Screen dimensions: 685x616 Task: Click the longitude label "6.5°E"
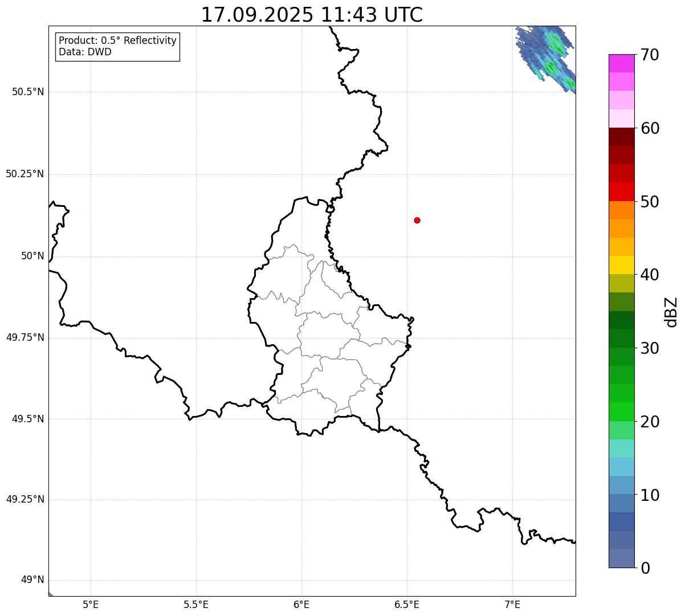[407, 604]
